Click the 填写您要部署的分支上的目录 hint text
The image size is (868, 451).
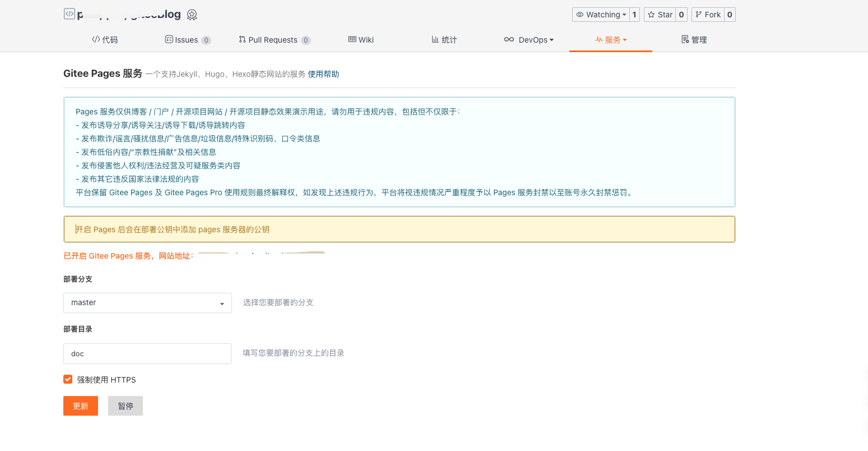[294, 353]
